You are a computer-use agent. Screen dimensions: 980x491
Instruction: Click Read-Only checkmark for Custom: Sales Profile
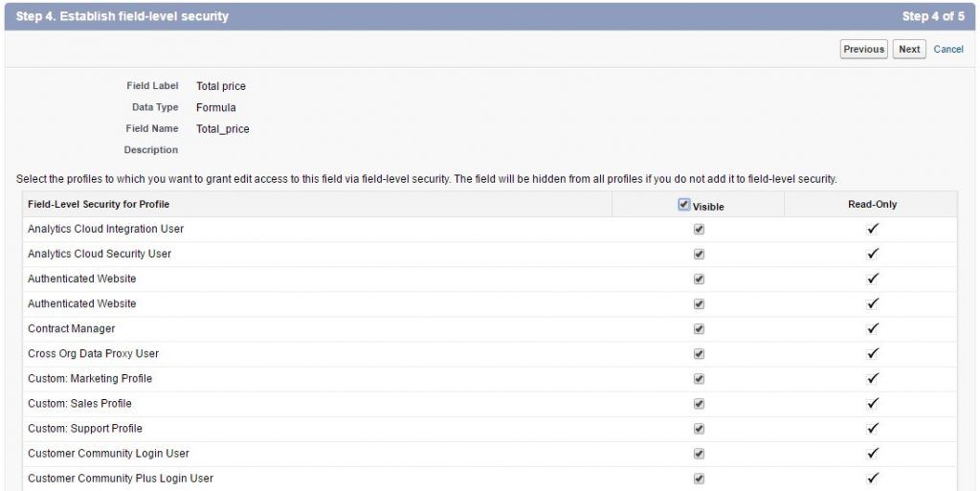point(872,403)
